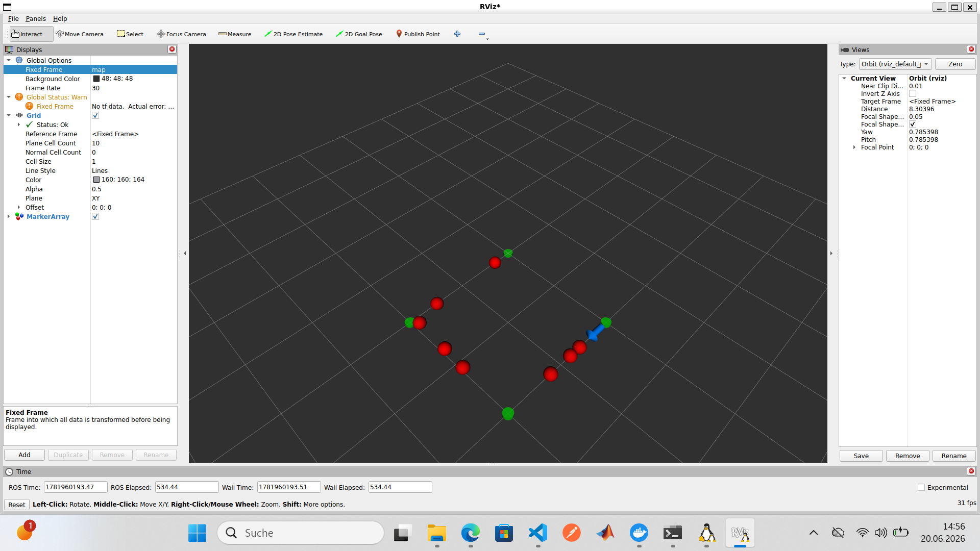Select the 2D Pose Estimate tool
The image size is (980, 551).
293,34
